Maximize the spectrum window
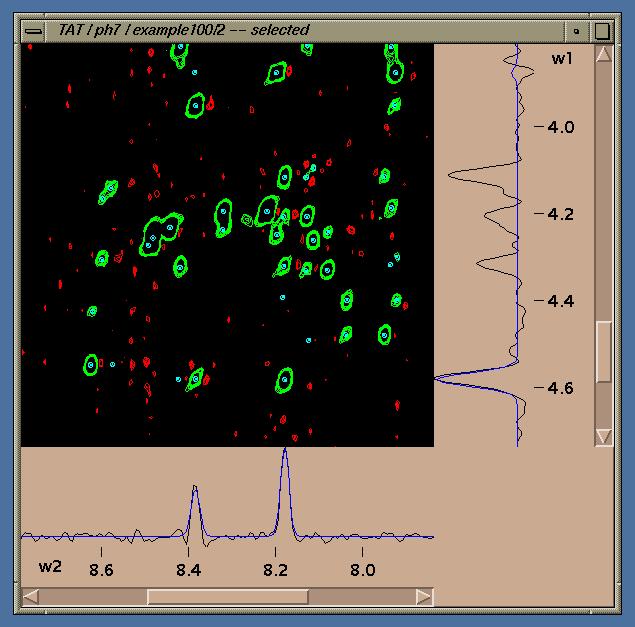Viewport: 635px width, 627px height. pyautogui.click(x=602, y=30)
